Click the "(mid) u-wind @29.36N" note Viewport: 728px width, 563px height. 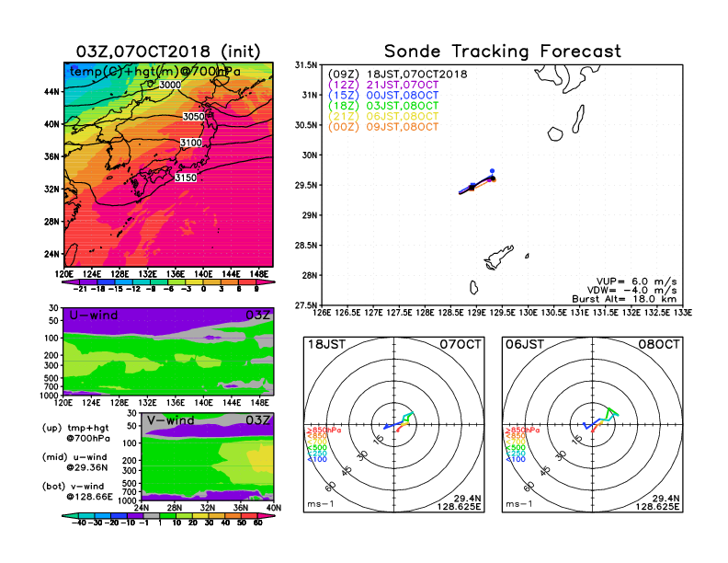[74, 462]
